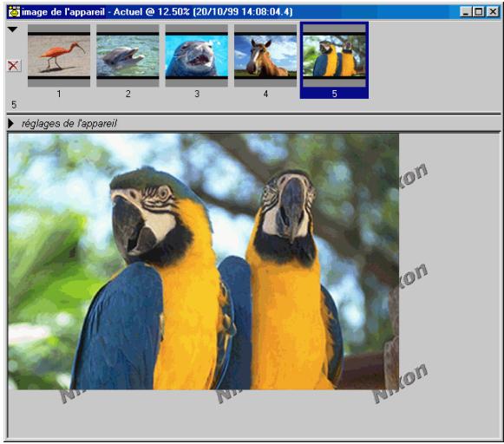The width and height of the screenshot is (504, 444).
Task: Click the large parrots preview image
Action: (203, 262)
